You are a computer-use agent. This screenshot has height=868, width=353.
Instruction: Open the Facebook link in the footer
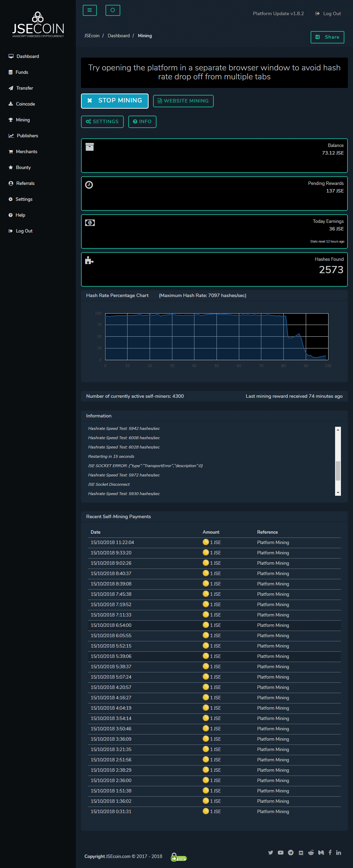(x=330, y=852)
